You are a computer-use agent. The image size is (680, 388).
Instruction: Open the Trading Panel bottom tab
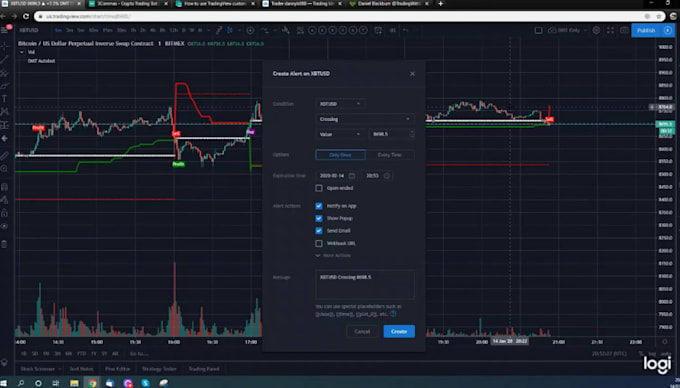[x=204, y=369]
